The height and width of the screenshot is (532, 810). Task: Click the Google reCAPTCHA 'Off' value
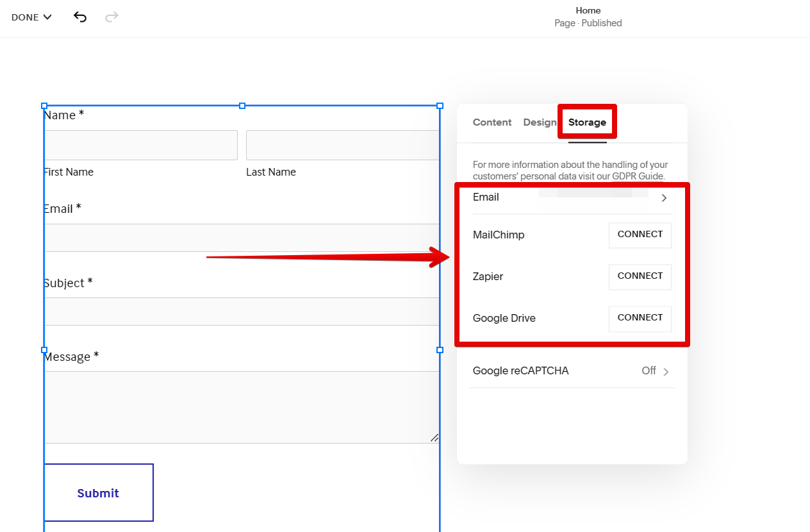coord(649,370)
